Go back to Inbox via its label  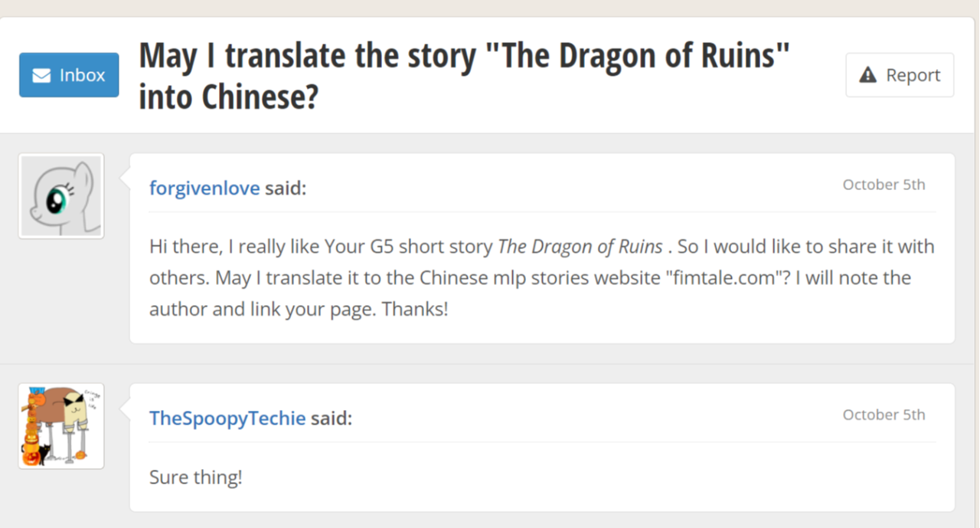82,76
